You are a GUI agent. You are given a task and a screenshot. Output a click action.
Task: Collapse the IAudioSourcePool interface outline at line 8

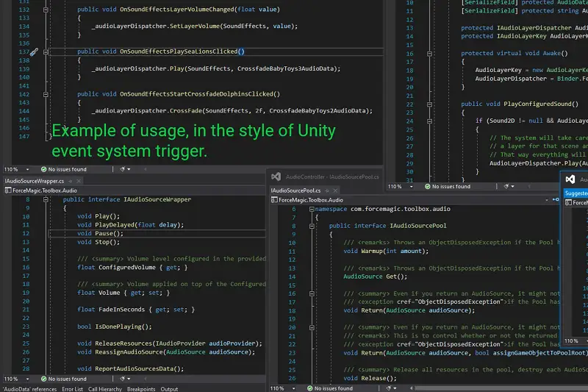click(312, 227)
